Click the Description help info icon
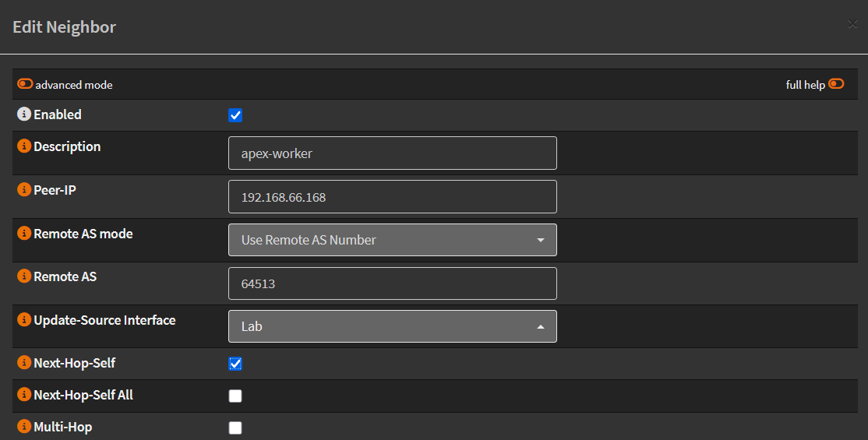This screenshot has width=868, height=440. pyautogui.click(x=24, y=146)
